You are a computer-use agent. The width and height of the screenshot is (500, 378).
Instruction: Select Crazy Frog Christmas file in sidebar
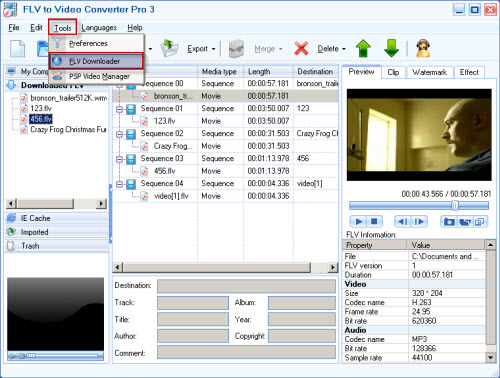(68, 129)
